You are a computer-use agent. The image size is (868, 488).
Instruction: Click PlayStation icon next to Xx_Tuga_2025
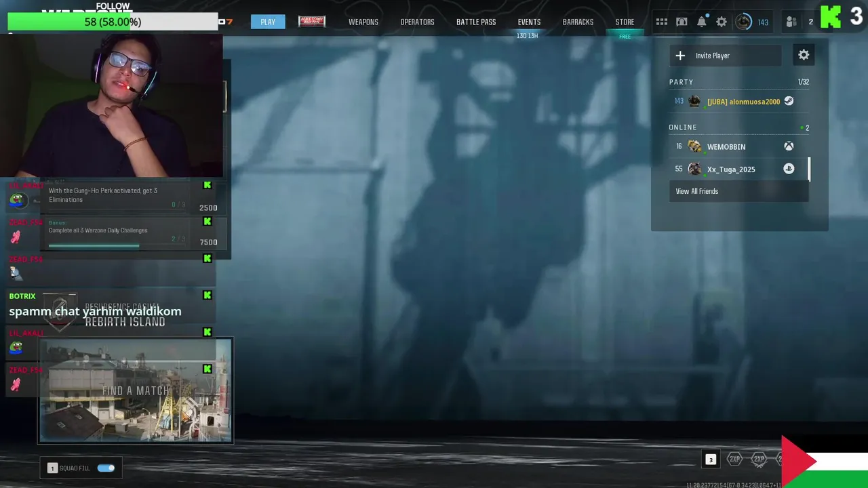point(789,169)
